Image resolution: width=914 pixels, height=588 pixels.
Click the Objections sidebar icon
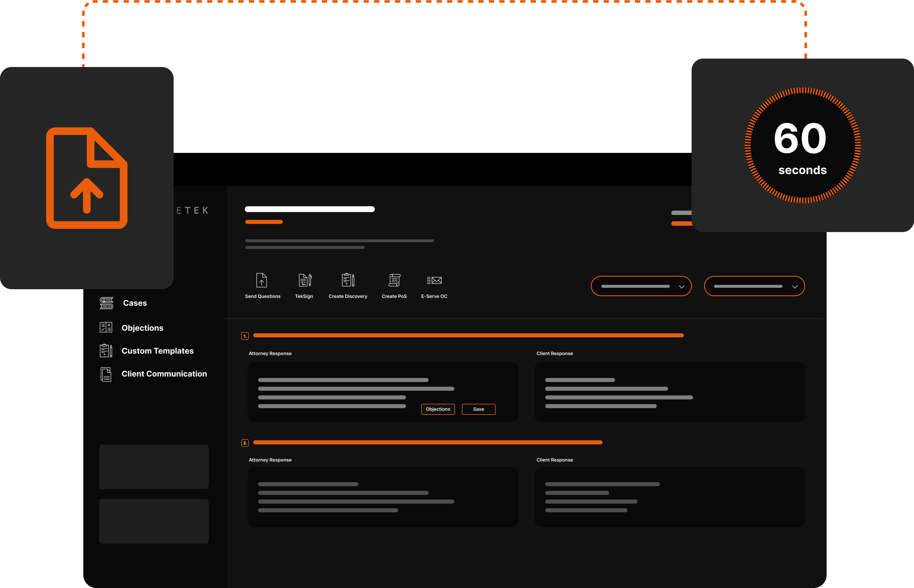tap(106, 327)
